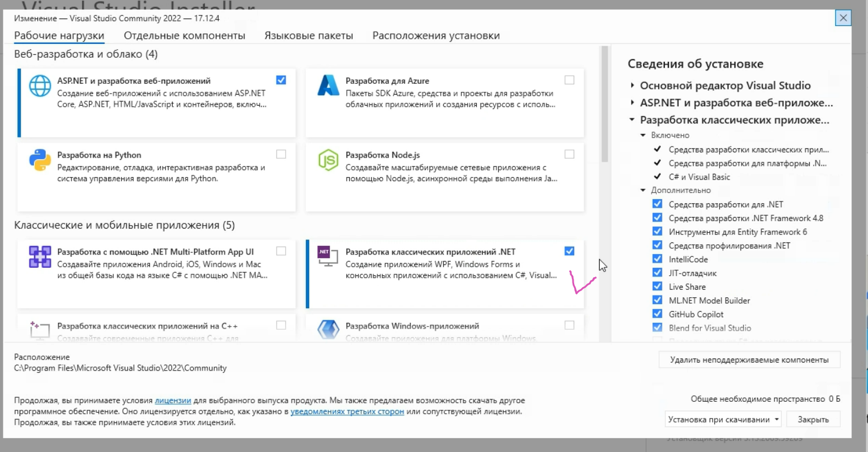The image size is (868, 452).
Task: Uncheck Средства профилирования .NET component
Action: click(657, 245)
